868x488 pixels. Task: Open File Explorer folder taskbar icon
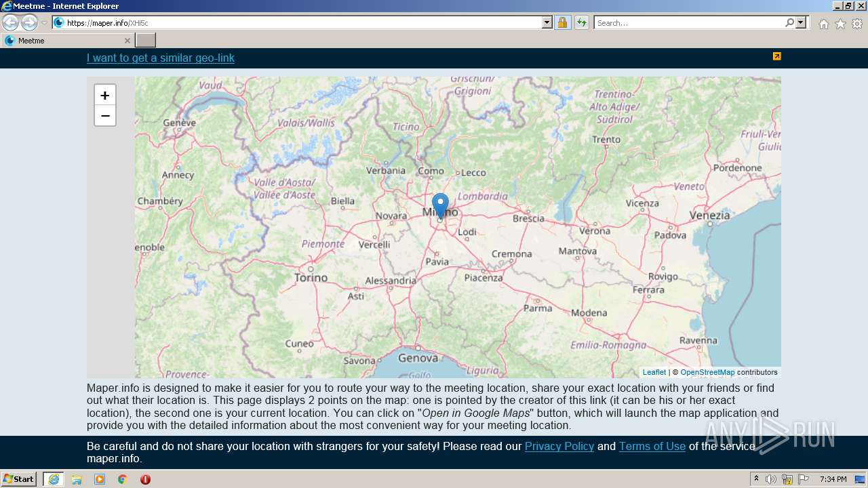click(77, 479)
